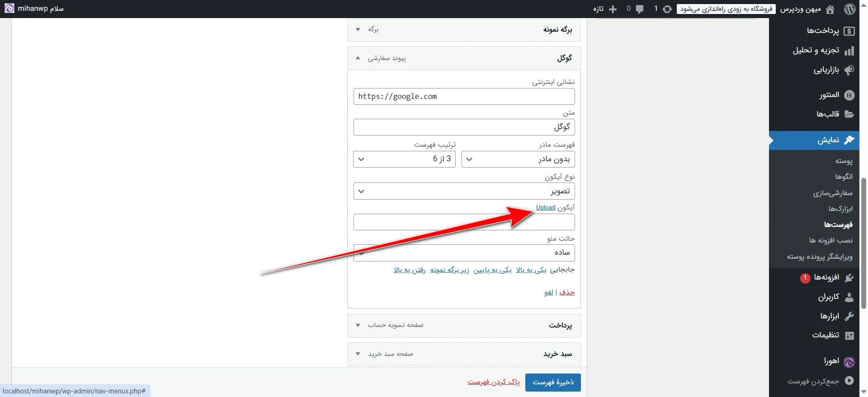The height and width of the screenshot is (397, 868).
Task: Click the red plugin update badge
Action: [805, 278]
